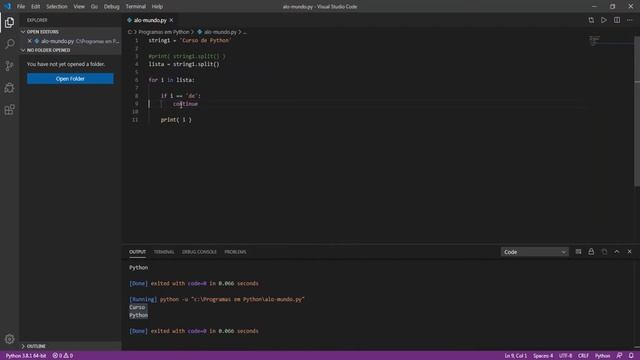
Task: Click the errors and warnings status indicator
Action: [62, 356]
